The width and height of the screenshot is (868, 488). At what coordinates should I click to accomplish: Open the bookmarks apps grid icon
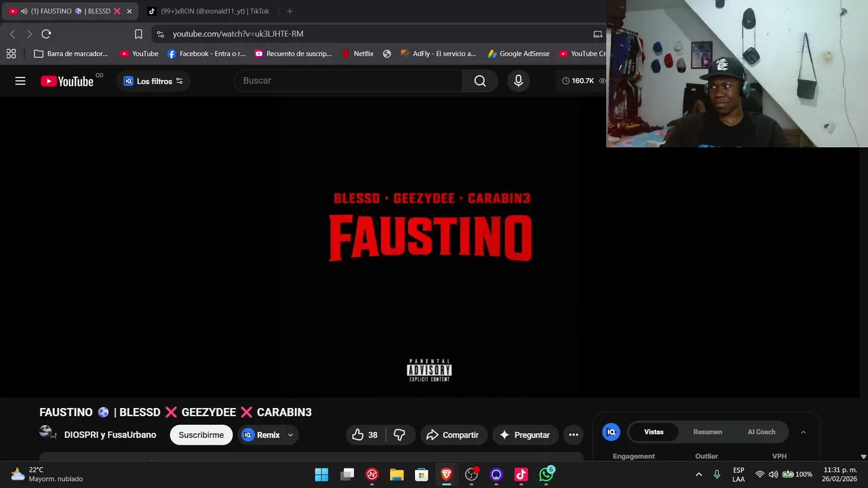tap(12, 54)
